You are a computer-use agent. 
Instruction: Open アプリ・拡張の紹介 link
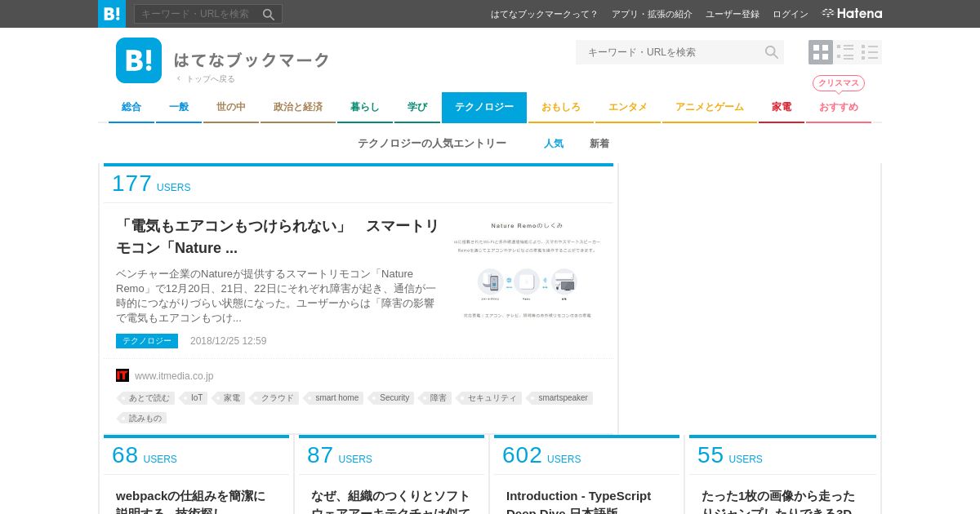652,14
